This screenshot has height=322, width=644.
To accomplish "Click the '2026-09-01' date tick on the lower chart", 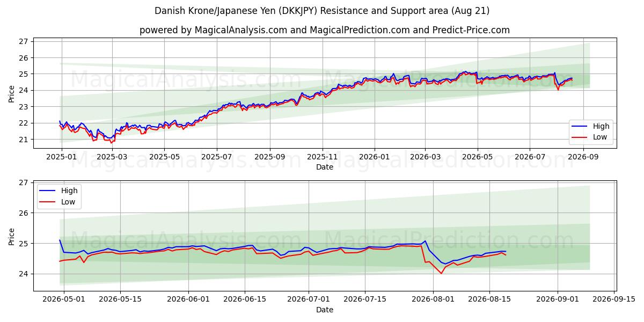I will click(x=558, y=299).
